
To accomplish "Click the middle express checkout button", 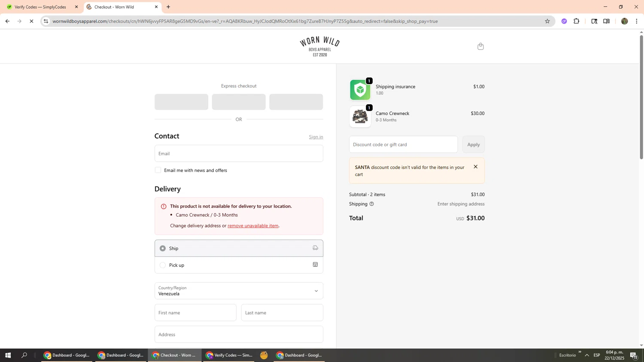I will [239, 102].
